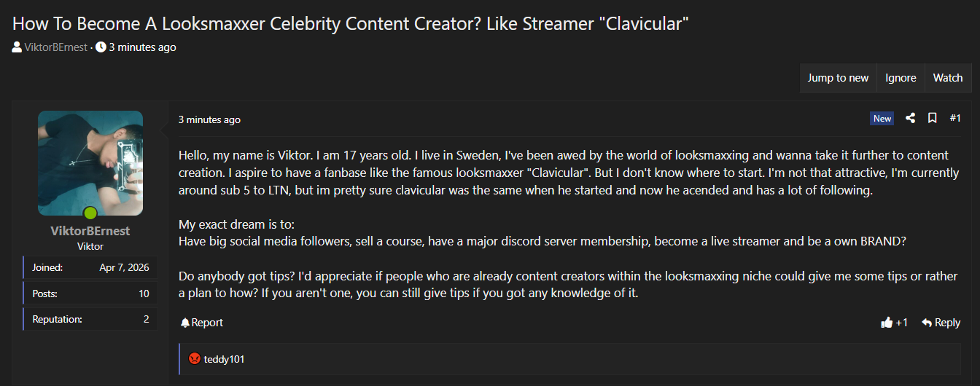This screenshot has width=980, height=386.
Task: Click the share icon on the post
Action: [x=910, y=119]
